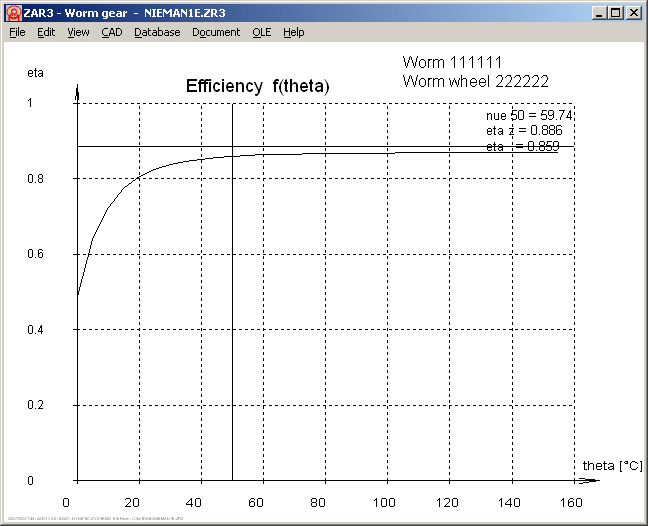This screenshot has height=526, width=648.
Task: Click the 'eta z = 0.886' value
Action: [x=524, y=131]
